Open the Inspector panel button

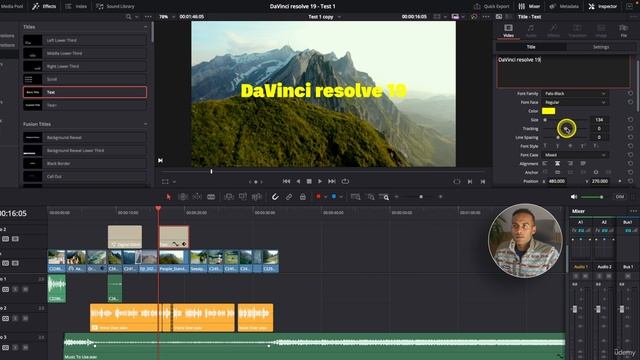[x=603, y=6]
